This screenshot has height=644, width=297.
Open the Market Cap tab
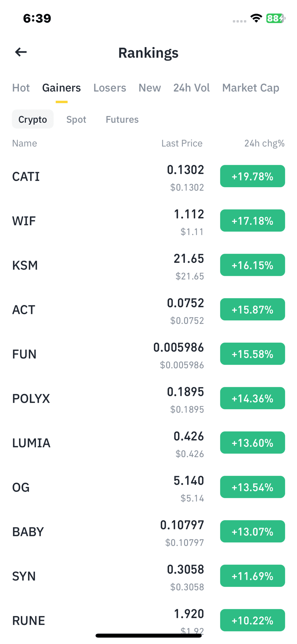pyautogui.click(x=251, y=88)
